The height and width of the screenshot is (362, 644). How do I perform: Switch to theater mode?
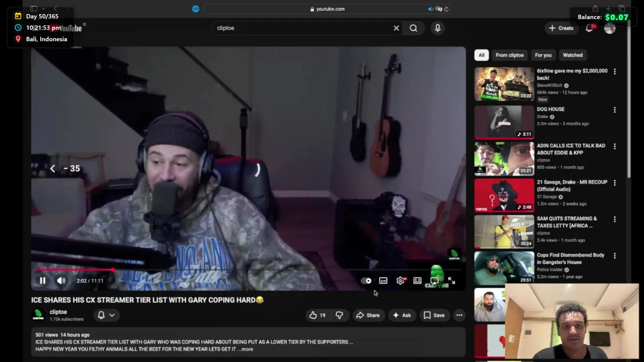417,281
